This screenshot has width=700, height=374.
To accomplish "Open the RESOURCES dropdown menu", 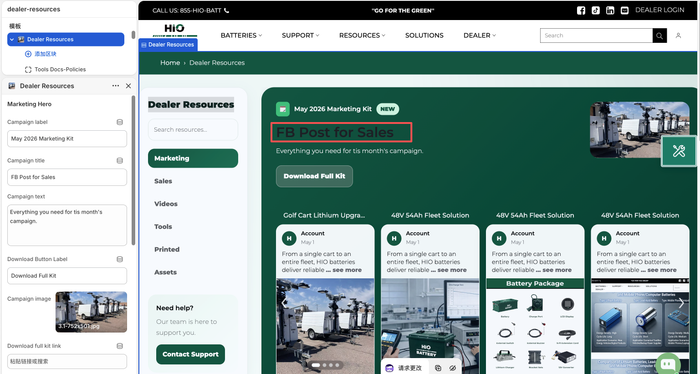I will (362, 35).
